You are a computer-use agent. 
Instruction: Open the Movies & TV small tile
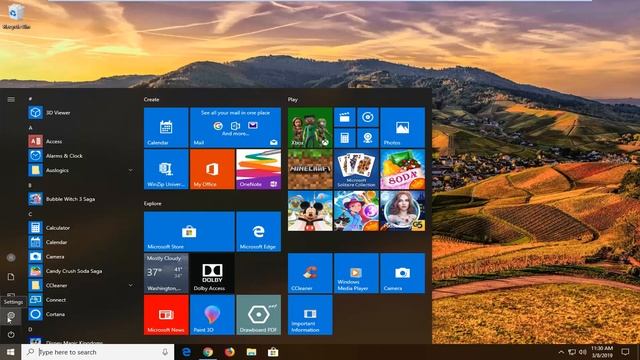click(345, 118)
